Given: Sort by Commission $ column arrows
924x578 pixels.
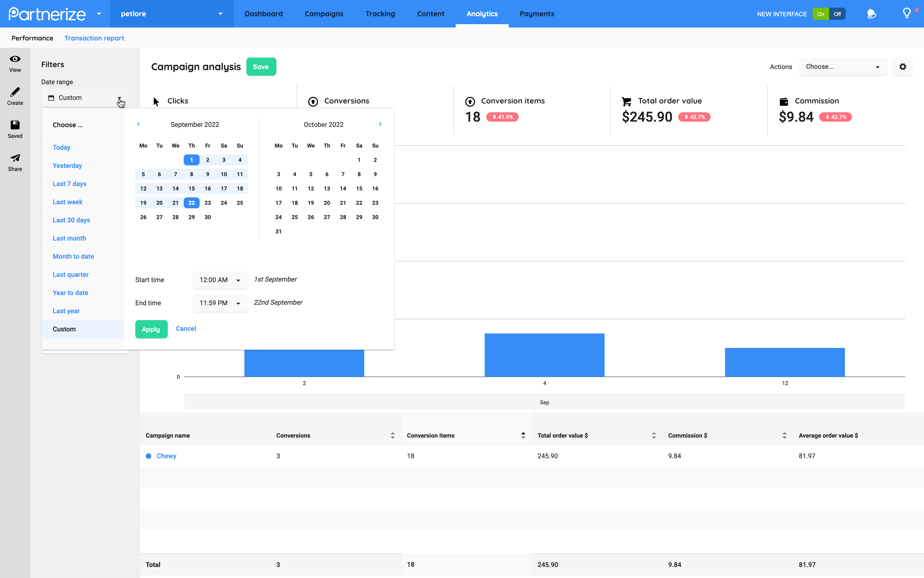Looking at the screenshot, I should tap(784, 435).
